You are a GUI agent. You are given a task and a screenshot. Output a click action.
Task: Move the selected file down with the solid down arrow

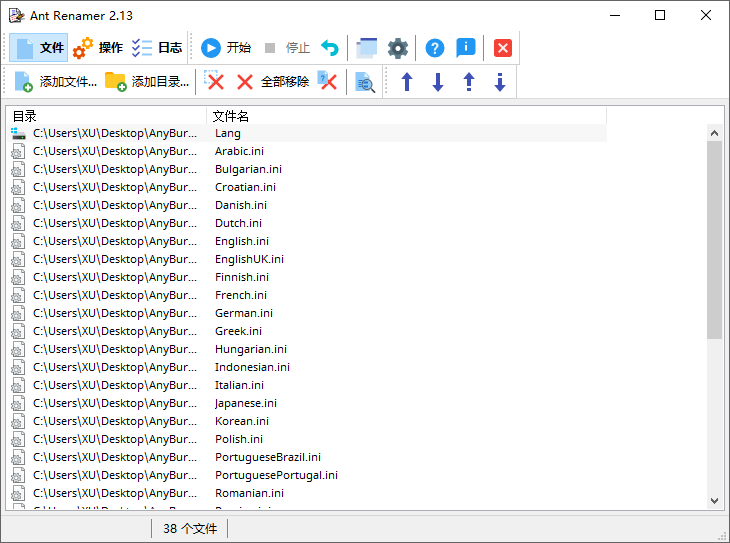pyautogui.click(x=438, y=81)
